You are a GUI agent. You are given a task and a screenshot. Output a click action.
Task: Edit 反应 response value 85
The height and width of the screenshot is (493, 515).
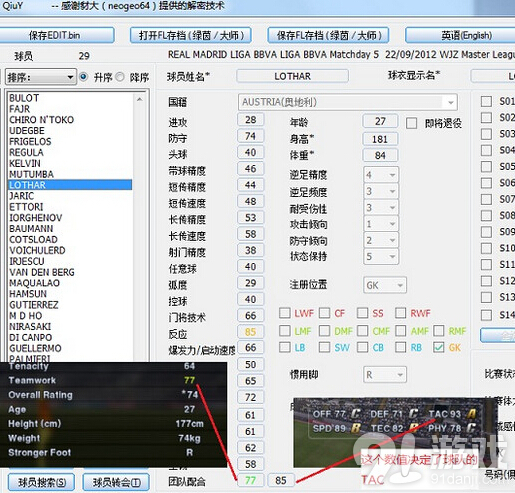coord(251,332)
